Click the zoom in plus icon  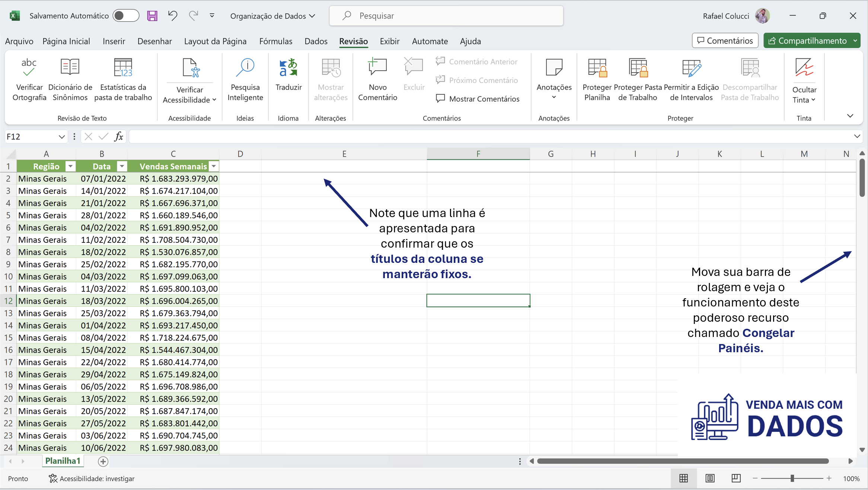(829, 478)
